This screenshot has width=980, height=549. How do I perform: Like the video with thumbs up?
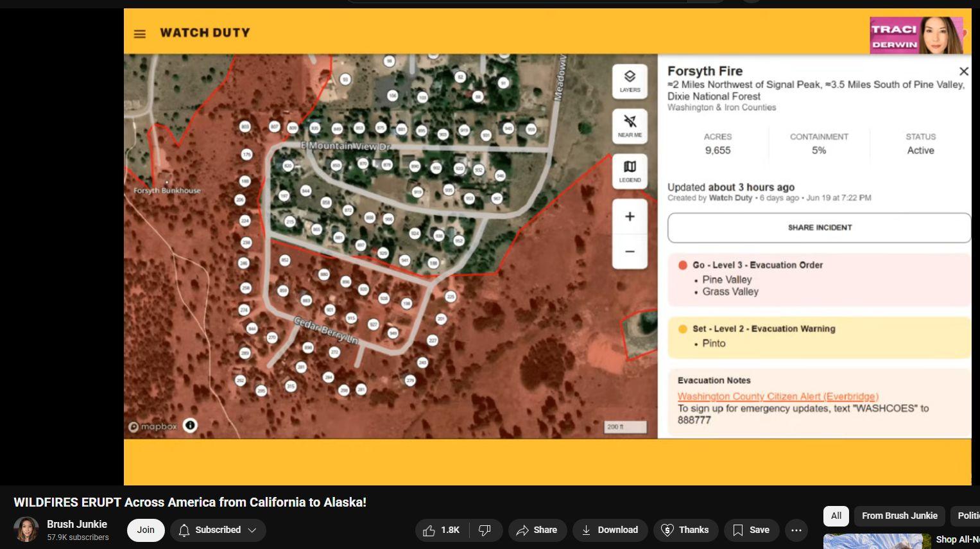442,530
